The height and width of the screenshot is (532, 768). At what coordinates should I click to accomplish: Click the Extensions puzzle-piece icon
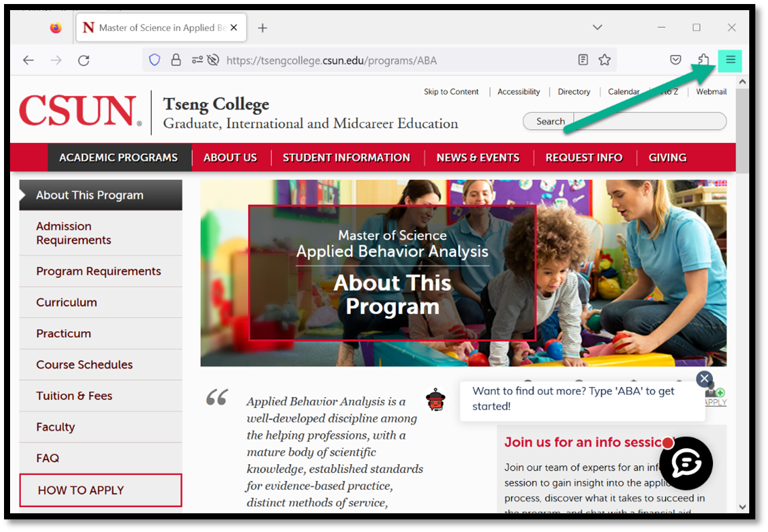703,60
